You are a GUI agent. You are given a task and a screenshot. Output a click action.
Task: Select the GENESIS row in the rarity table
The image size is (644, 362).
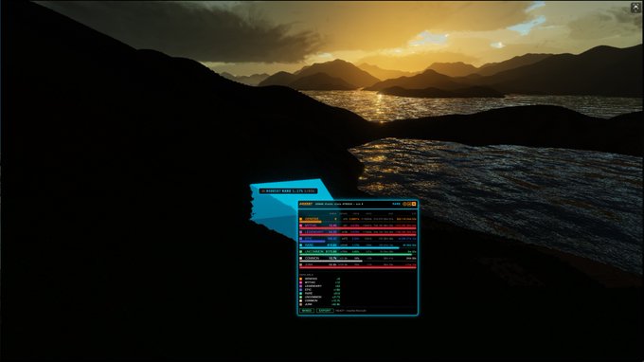pyautogui.click(x=358, y=220)
